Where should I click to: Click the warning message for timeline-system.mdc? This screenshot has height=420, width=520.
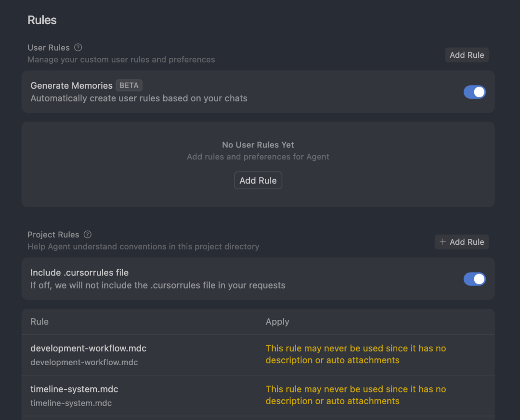pyautogui.click(x=355, y=395)
